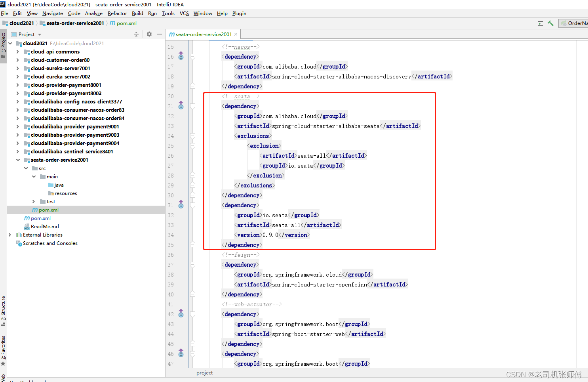Fold the dependency block at line 16
Image resolution: width=588 pixels, height=382 pixels.
(192, 57)
